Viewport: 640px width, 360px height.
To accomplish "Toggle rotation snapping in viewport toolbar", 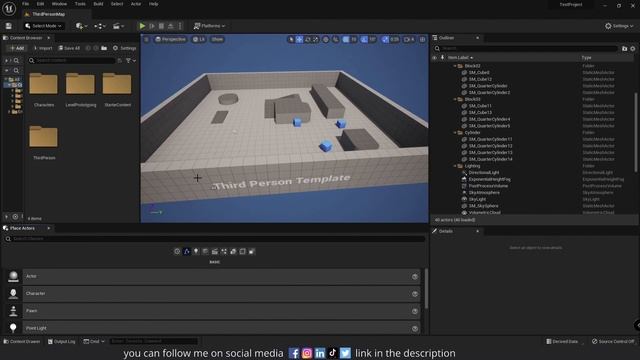I will pyautogui.click(x=364, y=40).
